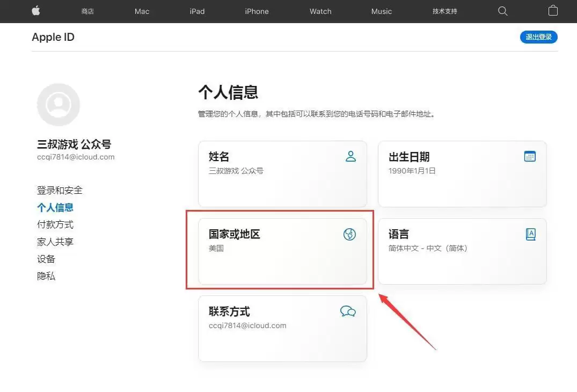Click the 退出登录 button
This screenshot has height=392, width=577.
(x=538, y=37)
